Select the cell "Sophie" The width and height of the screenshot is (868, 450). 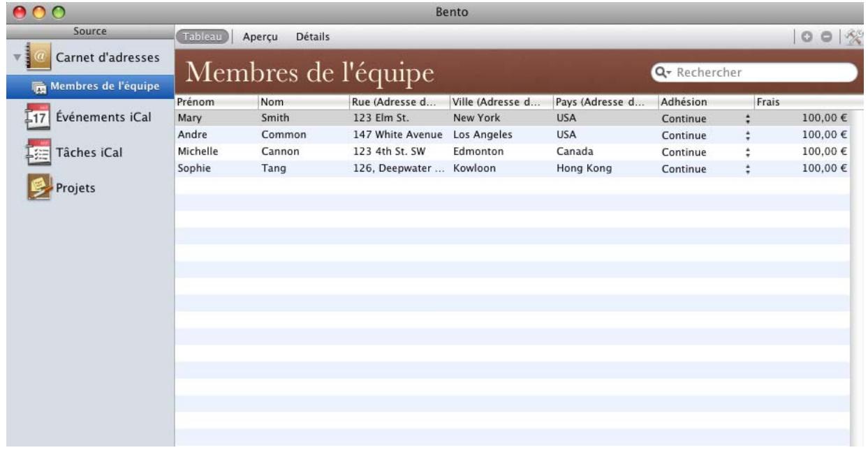pos(216,169)
